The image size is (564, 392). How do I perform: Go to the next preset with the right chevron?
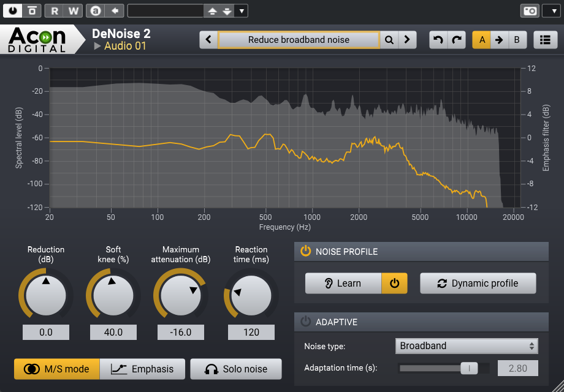[x=407, y=40]
